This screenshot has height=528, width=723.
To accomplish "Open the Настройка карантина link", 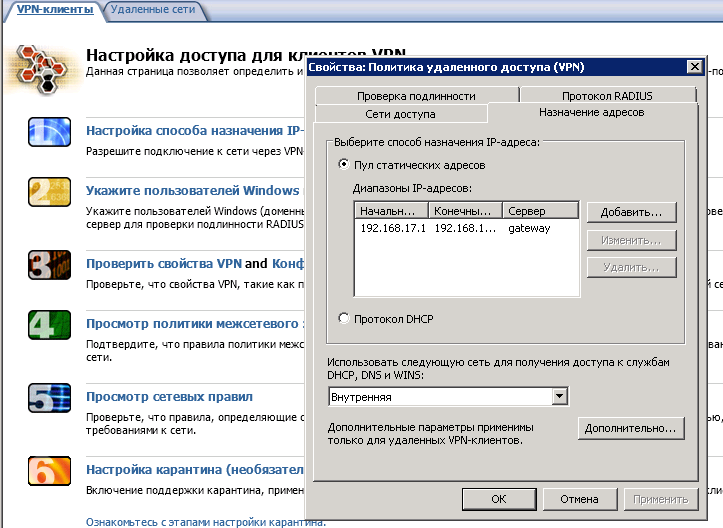I will point(195,469).
